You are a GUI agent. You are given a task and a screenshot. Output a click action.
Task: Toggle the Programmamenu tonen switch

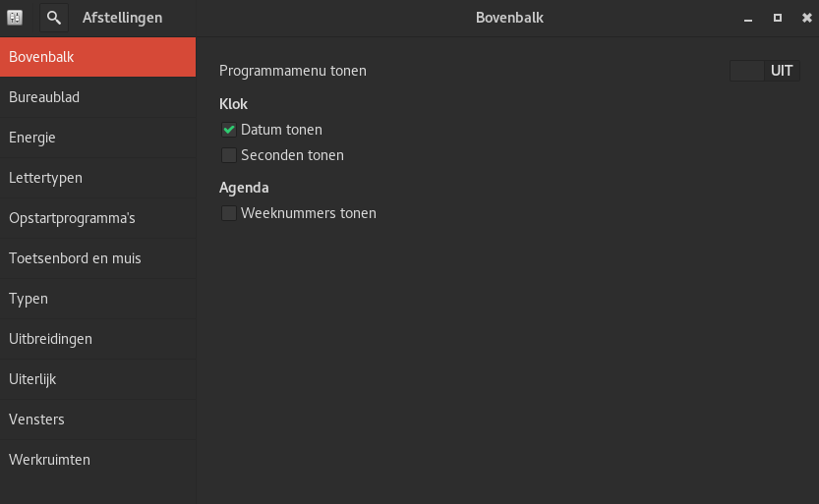point(764,71)
